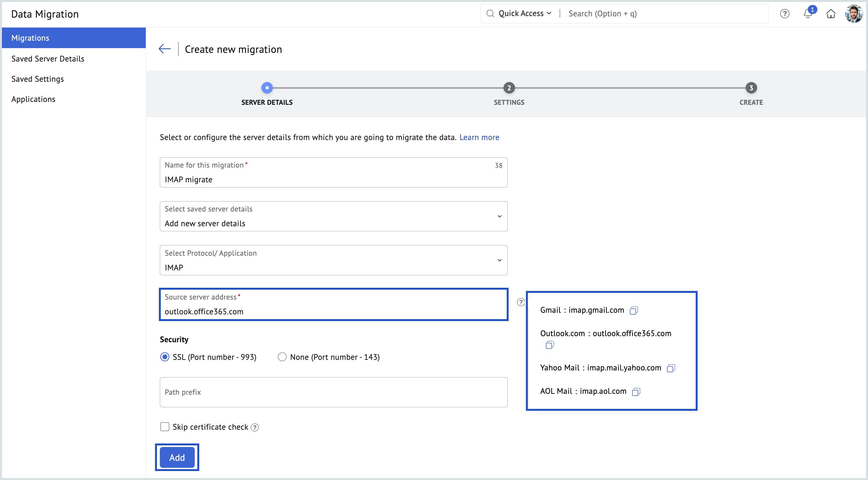Open the Select saved server details dropdown
The width and height of the screenshot is (868, 480).
[499, 216]
